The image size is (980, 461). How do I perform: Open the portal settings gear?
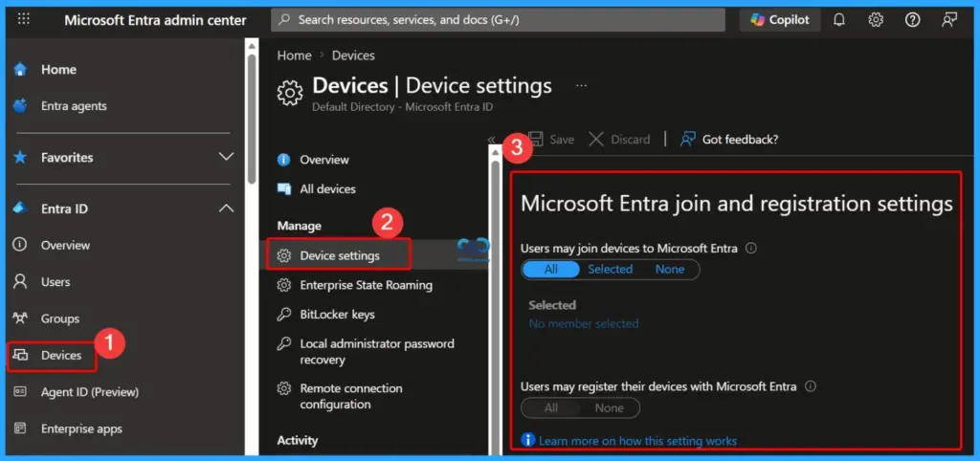[876, 20]
